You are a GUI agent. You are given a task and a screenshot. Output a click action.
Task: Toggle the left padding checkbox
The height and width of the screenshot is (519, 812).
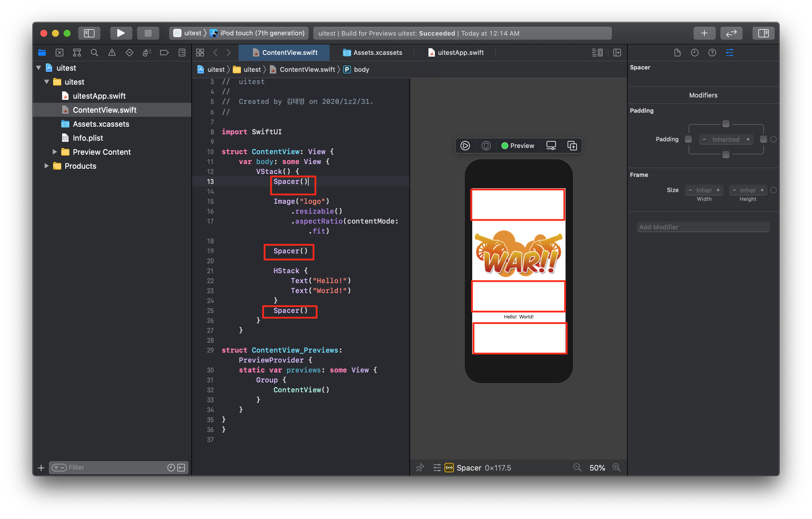[688, 139]
